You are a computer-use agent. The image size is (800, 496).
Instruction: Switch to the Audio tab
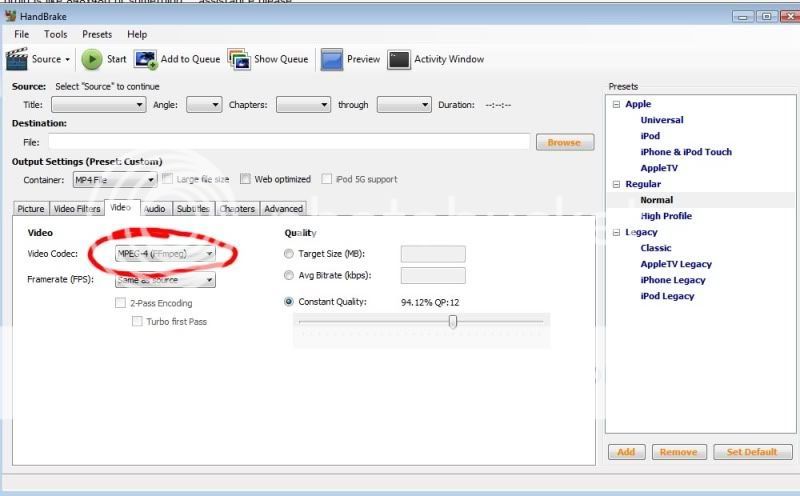pyautogui.click(x=155, y=209)
